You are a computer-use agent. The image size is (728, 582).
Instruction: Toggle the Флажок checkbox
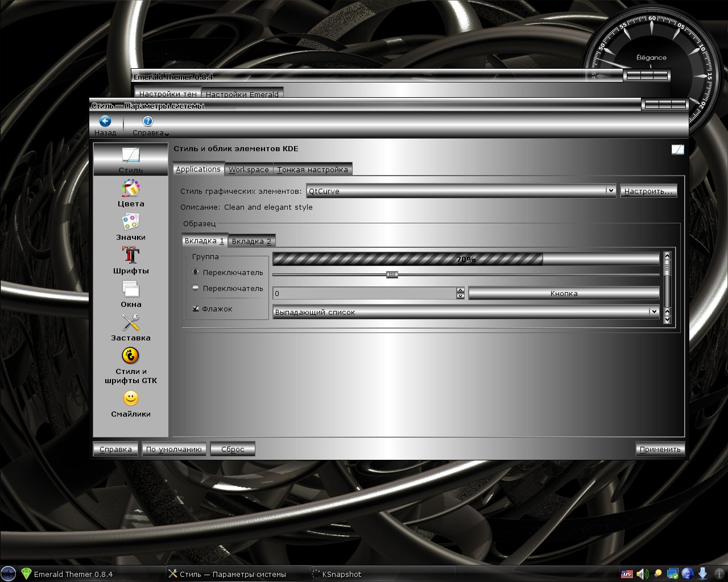[196, 309]
